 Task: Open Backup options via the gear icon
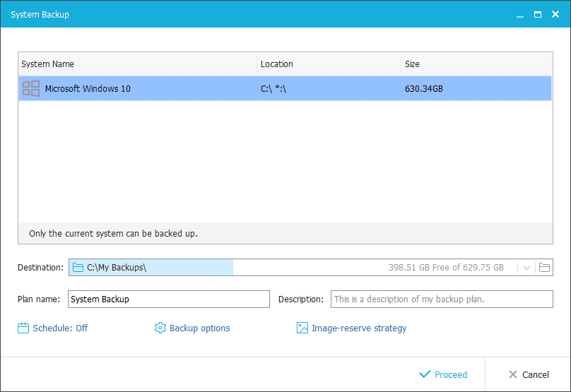(160, 328)
